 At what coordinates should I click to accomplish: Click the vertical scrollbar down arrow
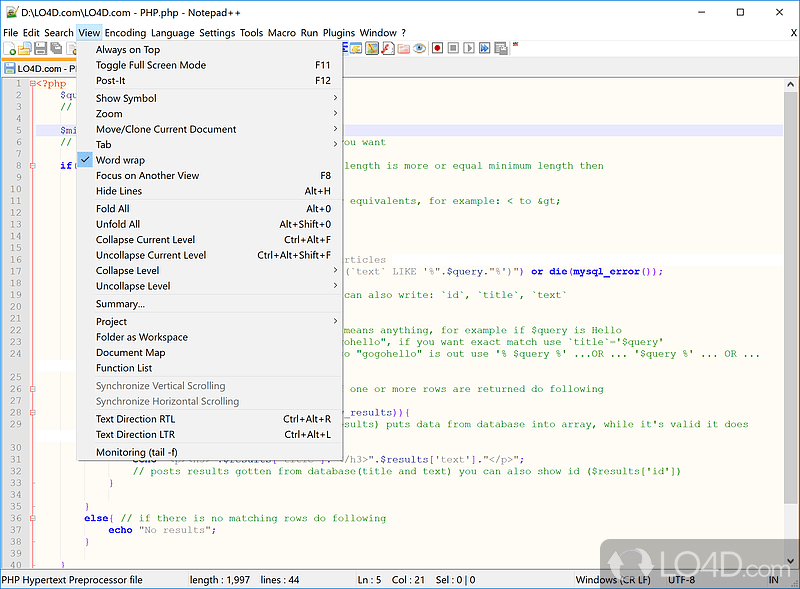790,561
